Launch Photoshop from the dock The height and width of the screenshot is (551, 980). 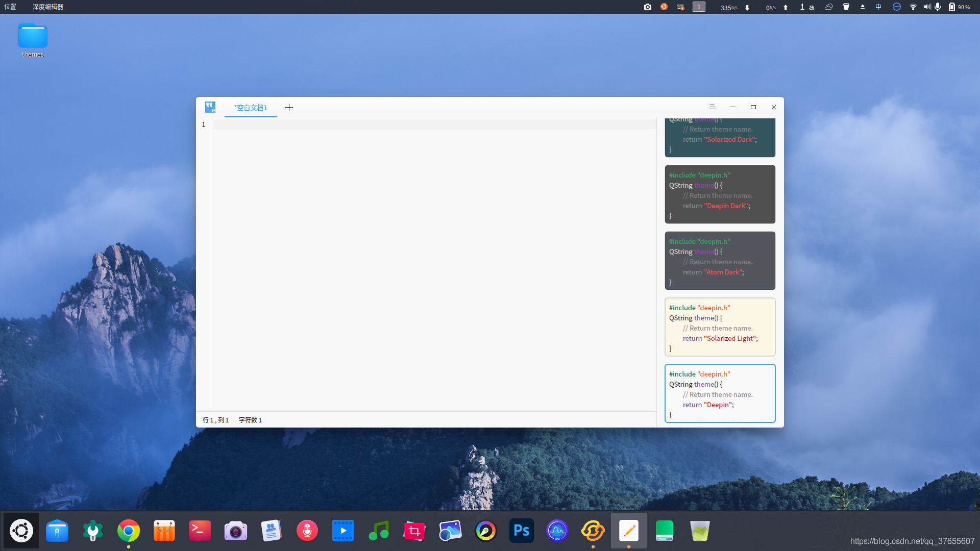click(x=522, y=531)
